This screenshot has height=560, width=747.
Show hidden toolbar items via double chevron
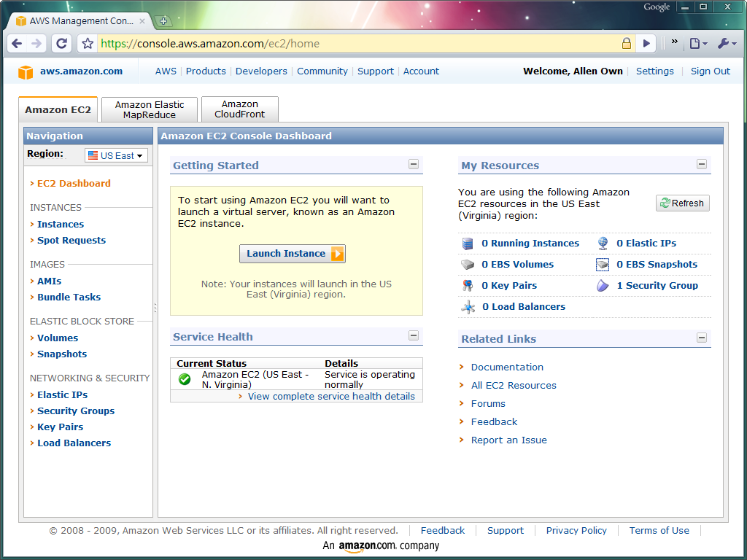pyautogui.click(x=675, y=42)
